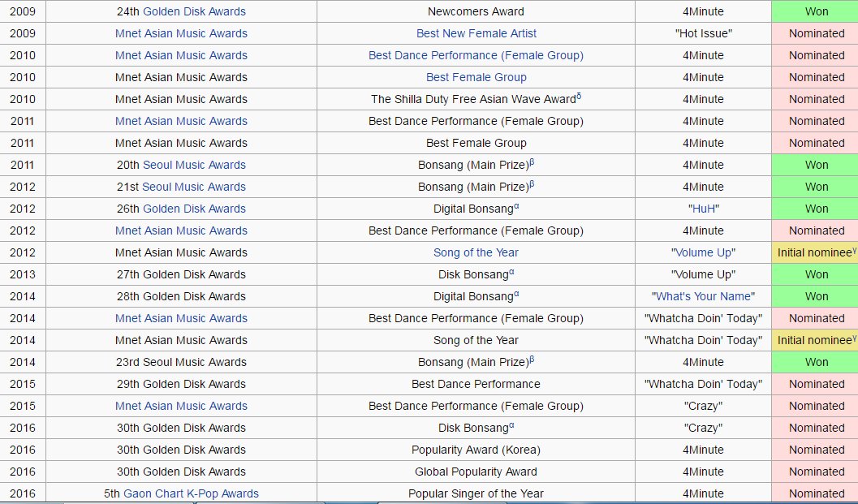Viewport: 858px width, 504px height.
Task: Select 27th Golden Disk Awards cell
Action: pyautogui.click(x=181, y=274)
